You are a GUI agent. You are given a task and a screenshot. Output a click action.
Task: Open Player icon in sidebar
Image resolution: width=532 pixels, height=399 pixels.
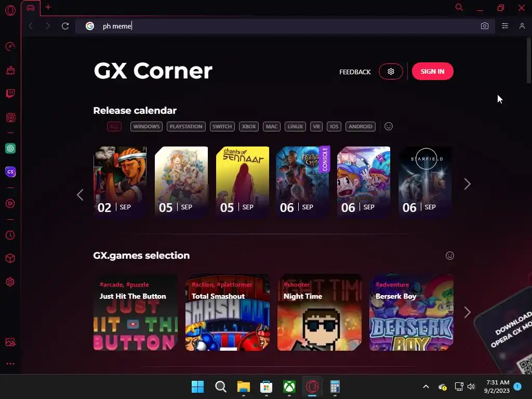(x=10, y=204)
